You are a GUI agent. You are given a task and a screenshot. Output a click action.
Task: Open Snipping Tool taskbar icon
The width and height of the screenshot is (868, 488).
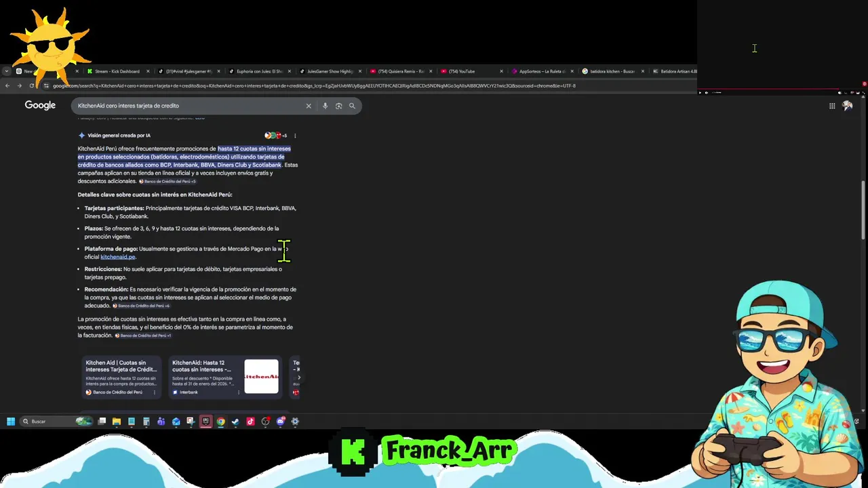click(191, 422)
